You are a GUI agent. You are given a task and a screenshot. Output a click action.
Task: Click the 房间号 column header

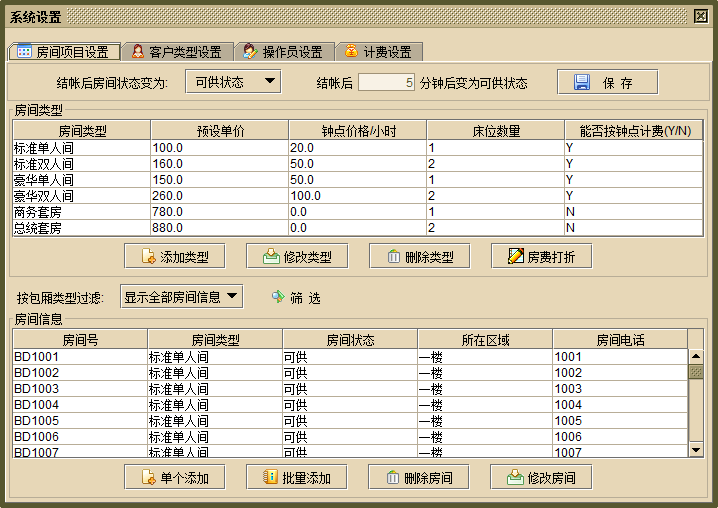[80, 339]
